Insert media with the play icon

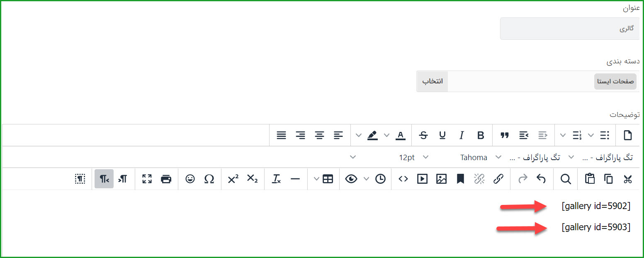click(422, 179)
